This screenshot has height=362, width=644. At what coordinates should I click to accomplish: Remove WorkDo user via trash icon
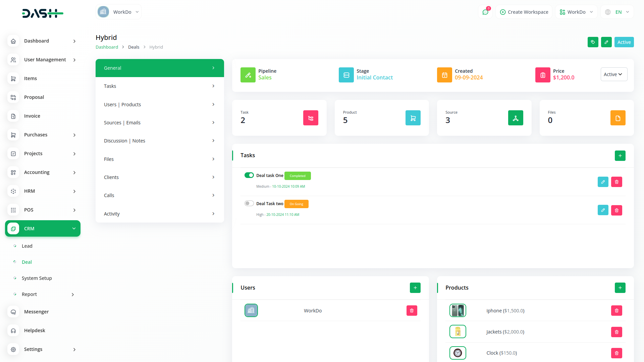(x=412, y=310)
